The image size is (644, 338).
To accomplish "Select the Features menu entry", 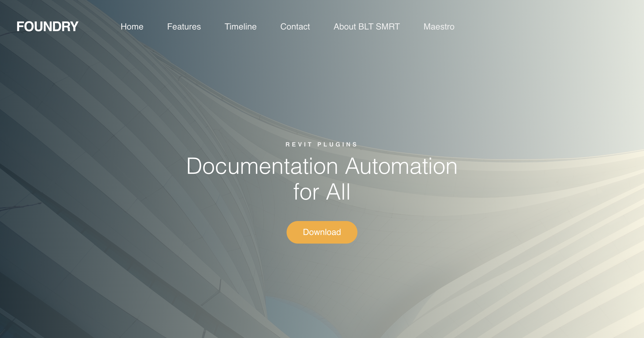I will (x=184, y=27).
